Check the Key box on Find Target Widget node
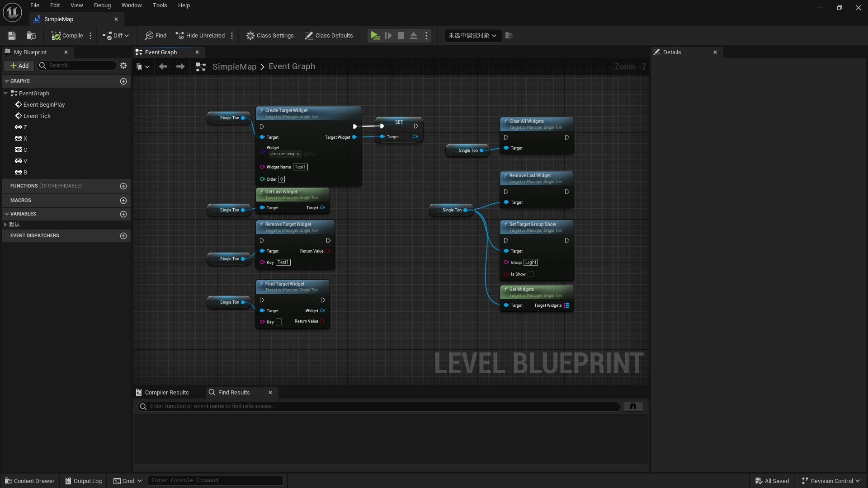Screen dimensions: 868x488 coord(279,322)
